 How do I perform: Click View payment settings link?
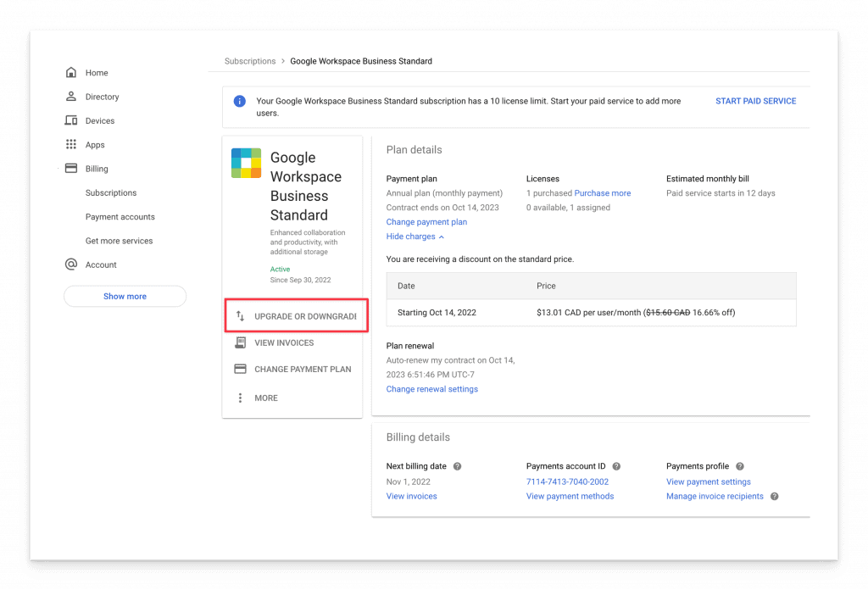(708, 482)
